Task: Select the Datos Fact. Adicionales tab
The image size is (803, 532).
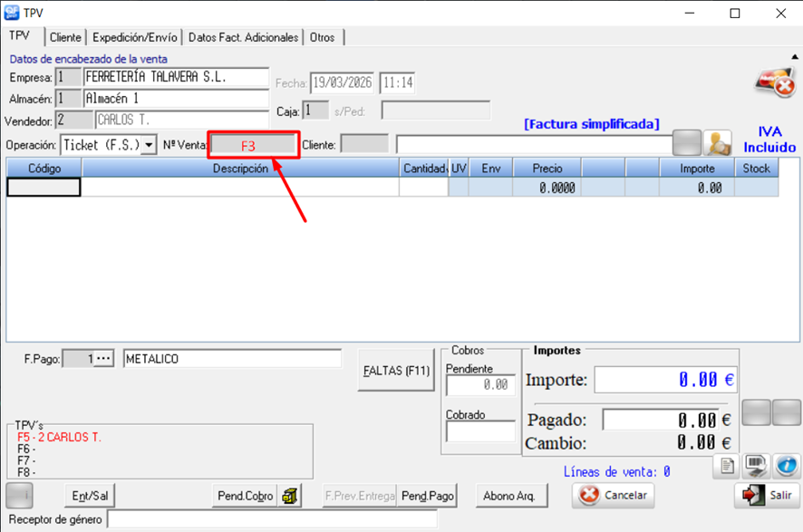Action: coord(243,37)
